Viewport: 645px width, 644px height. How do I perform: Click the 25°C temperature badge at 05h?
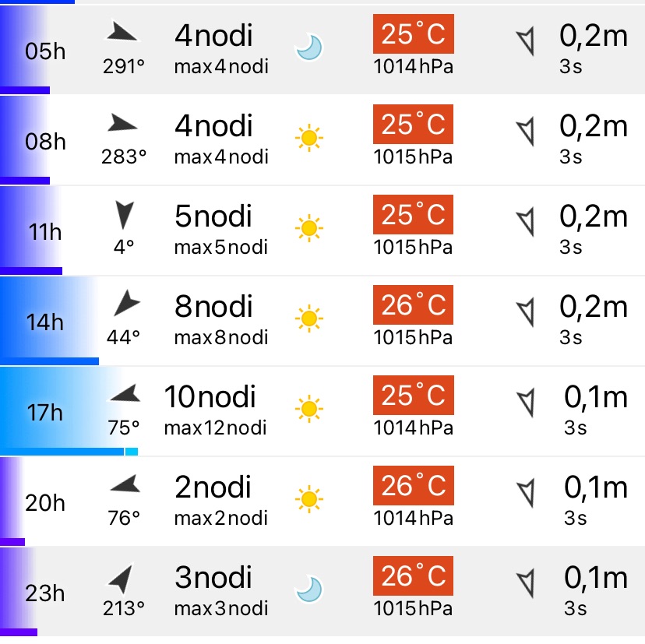(x=414, y=34)
